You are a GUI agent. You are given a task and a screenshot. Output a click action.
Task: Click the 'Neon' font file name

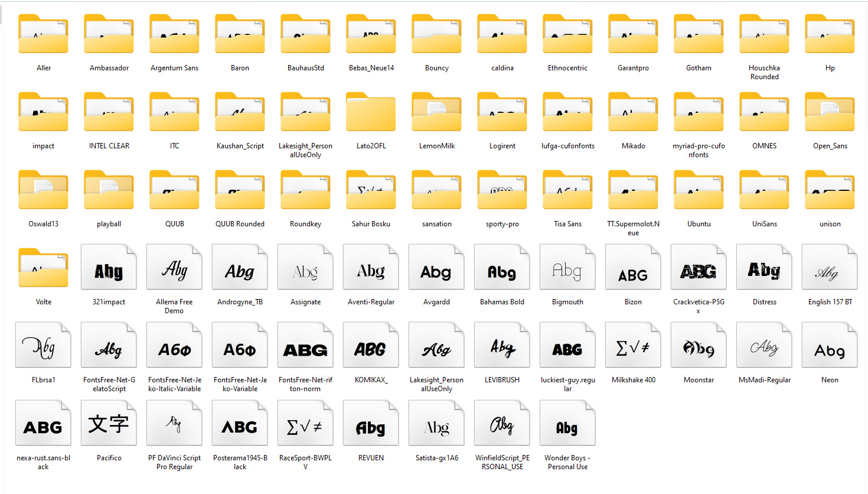[830, 380]
